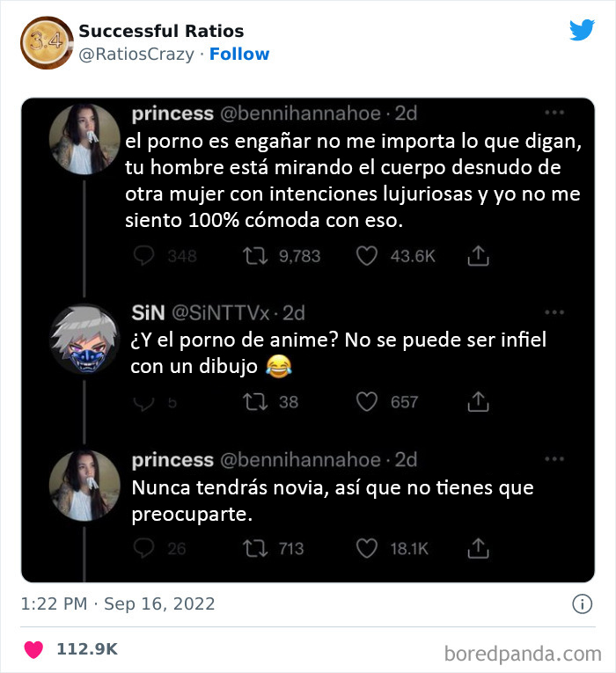Click the Successful Ratios display name

(x=161, y=32)
